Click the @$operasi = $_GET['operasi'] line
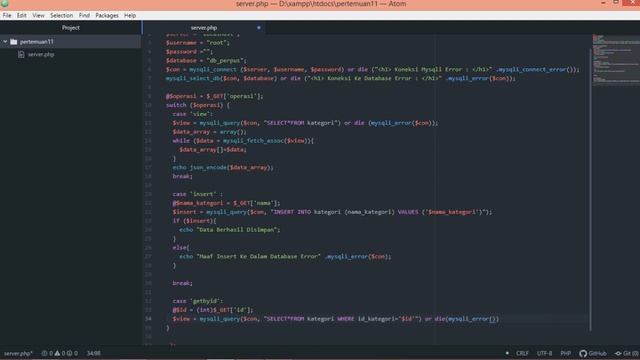The width and height of the screenshot is (640, 360). coord(214,96)
